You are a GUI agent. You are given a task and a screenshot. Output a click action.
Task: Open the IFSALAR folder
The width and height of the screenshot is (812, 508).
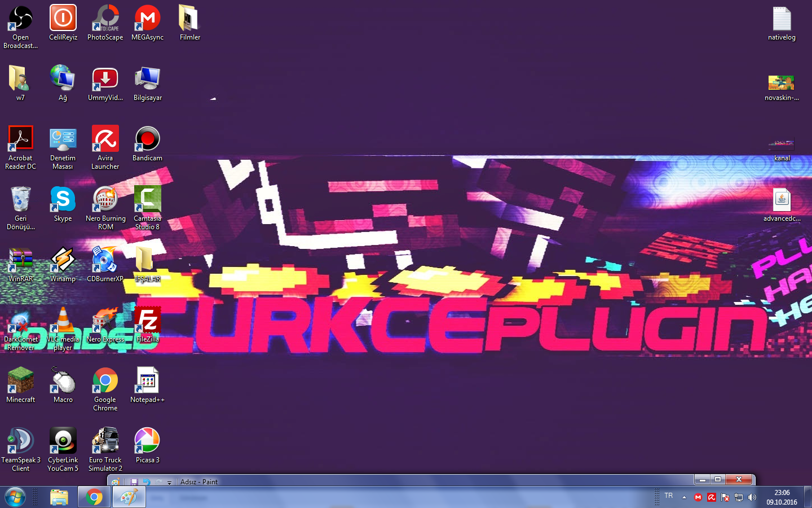[148, 264]
